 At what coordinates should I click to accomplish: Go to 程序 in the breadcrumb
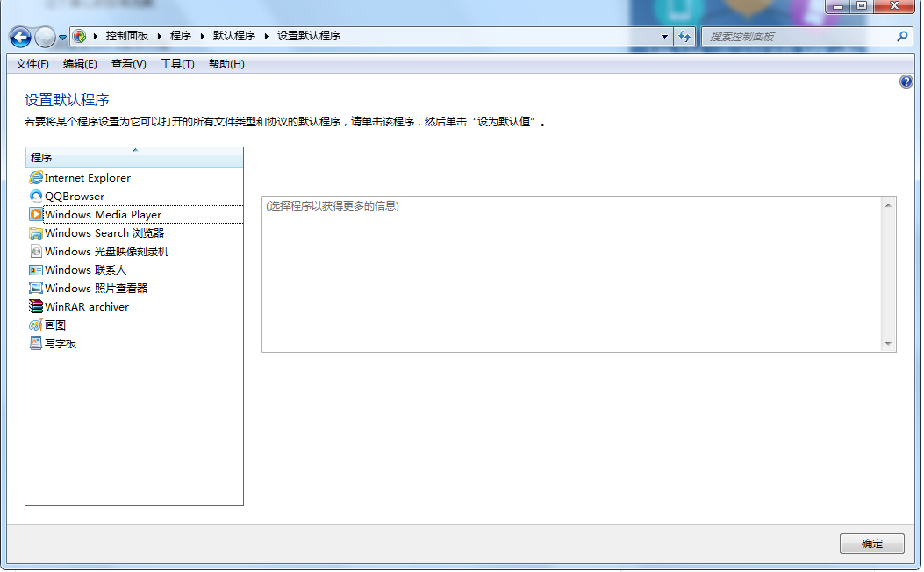[181, 36]
